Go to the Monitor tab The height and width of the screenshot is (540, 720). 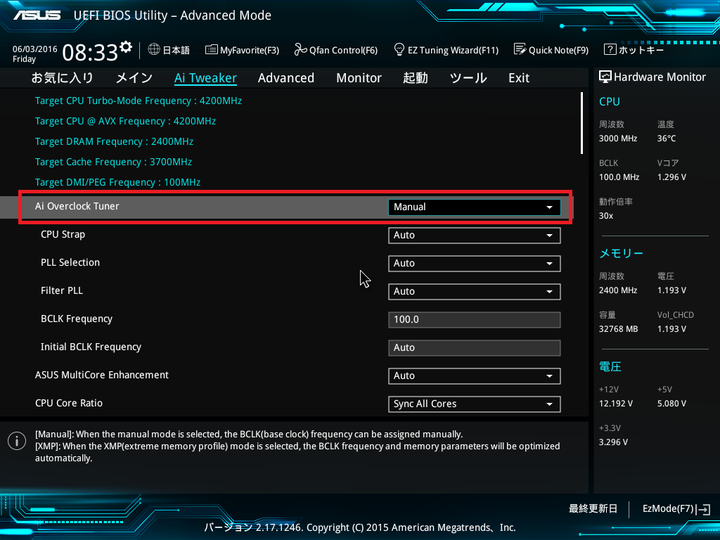pos(358,78)
